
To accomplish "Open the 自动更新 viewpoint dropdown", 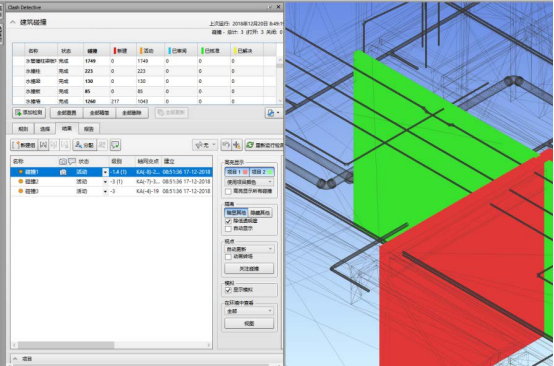I will [249, 249].
